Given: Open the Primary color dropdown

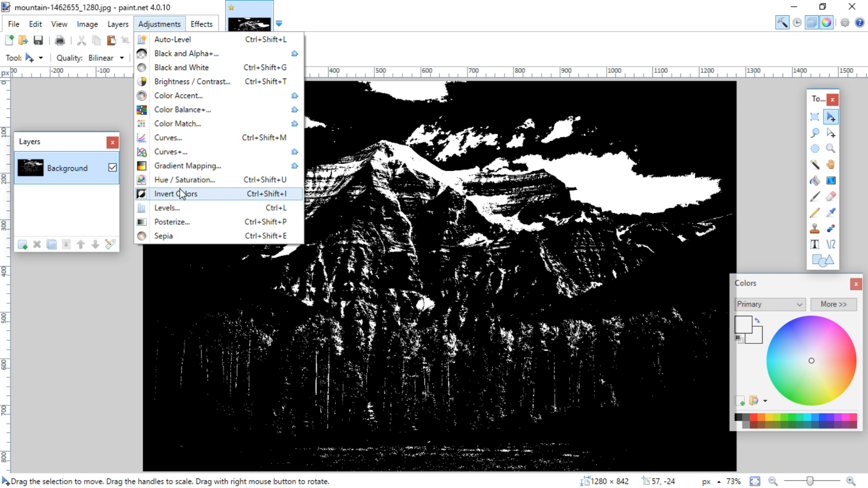Looking at the screenshot, I should [x=770, y=304].
